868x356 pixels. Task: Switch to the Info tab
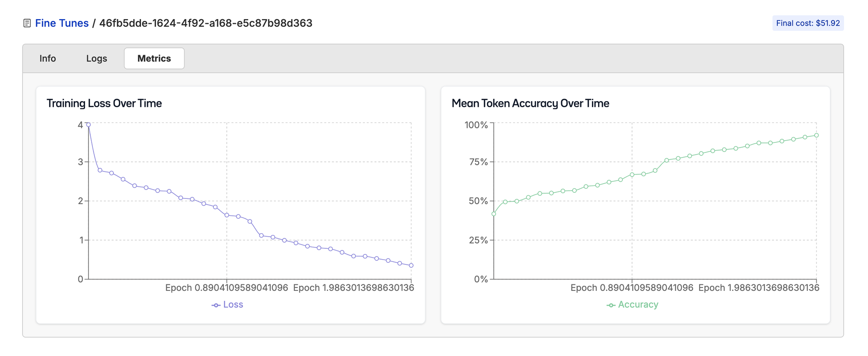click(x=48, y=59)
